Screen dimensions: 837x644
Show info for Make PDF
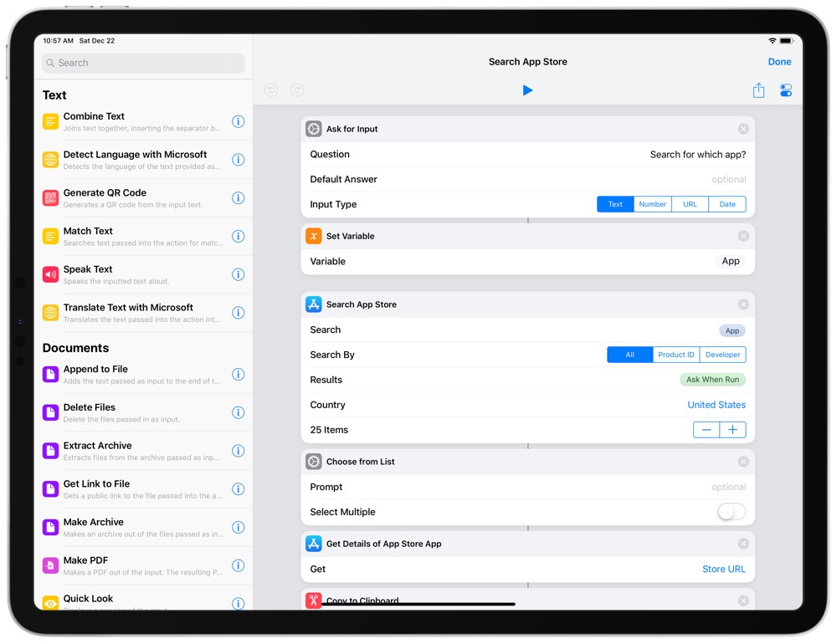point(238,565)
